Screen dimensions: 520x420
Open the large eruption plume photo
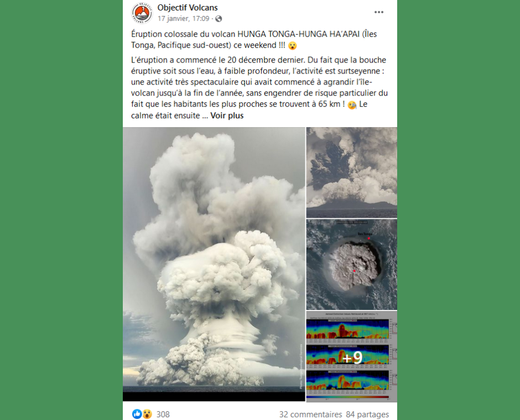point(214,264)
